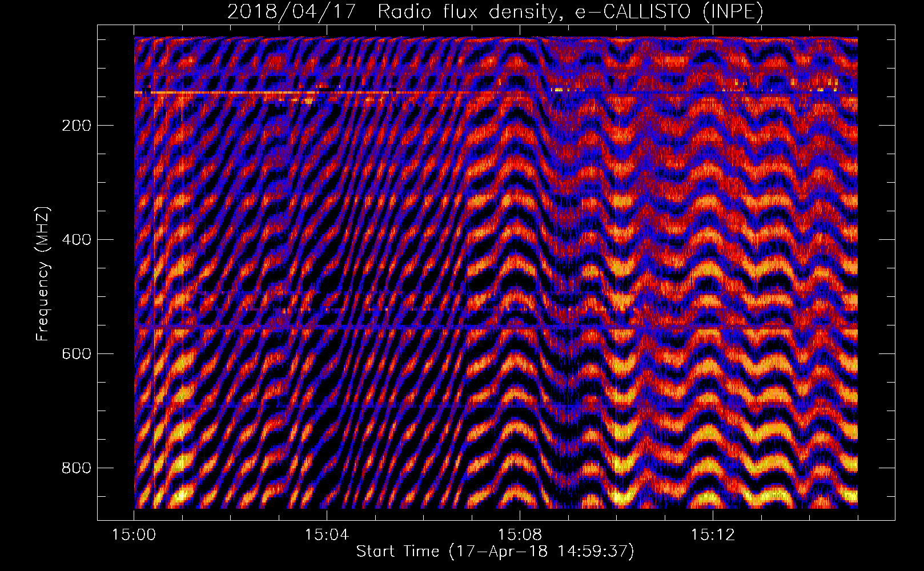Select the 800 frequency tick label
This screenshot has height=571, width=924.
(77, 468)
